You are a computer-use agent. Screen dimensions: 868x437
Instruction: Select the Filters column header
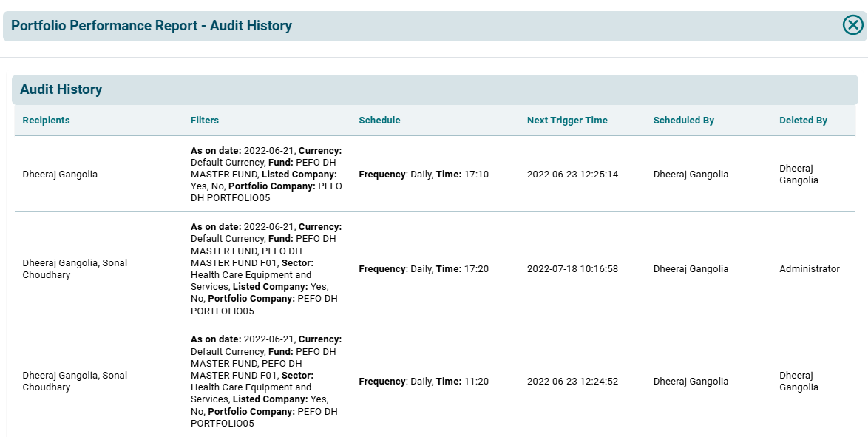(x=205, y=121)
